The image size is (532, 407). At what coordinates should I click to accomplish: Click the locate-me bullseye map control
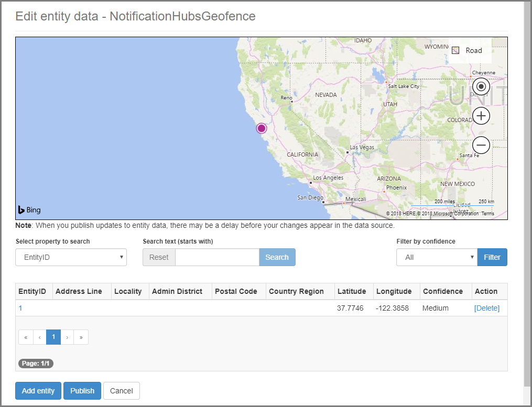point(481,86)
